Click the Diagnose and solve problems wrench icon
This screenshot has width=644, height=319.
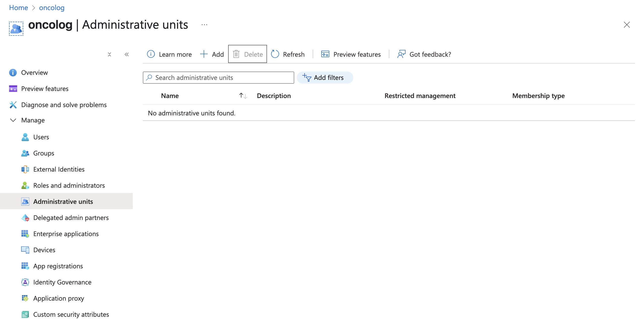[x=13, y=105]
